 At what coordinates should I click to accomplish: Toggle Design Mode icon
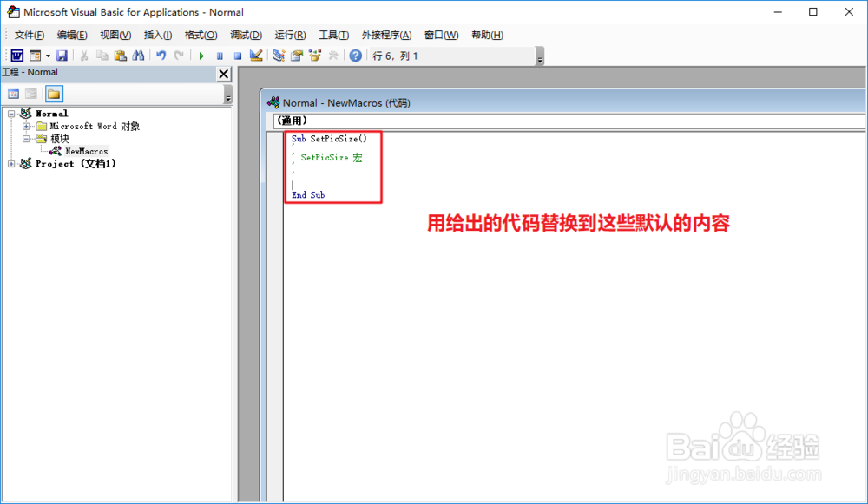click(256, 56)
